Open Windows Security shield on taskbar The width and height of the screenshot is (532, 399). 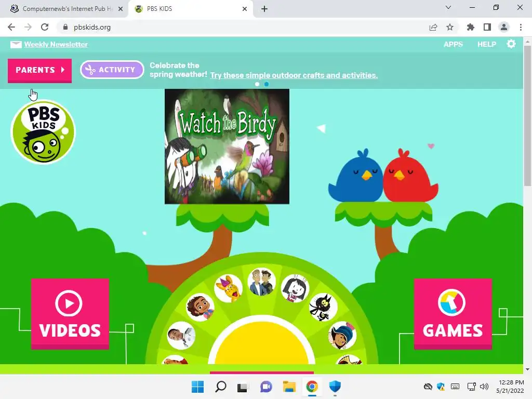click(335, 387)
